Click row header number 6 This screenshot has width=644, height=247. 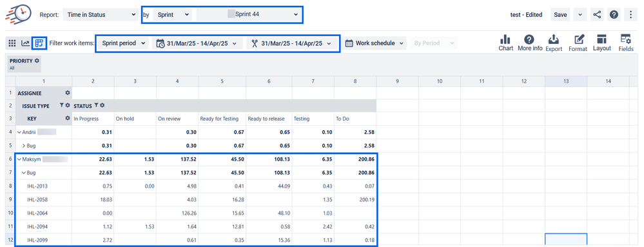coord(10,159)
